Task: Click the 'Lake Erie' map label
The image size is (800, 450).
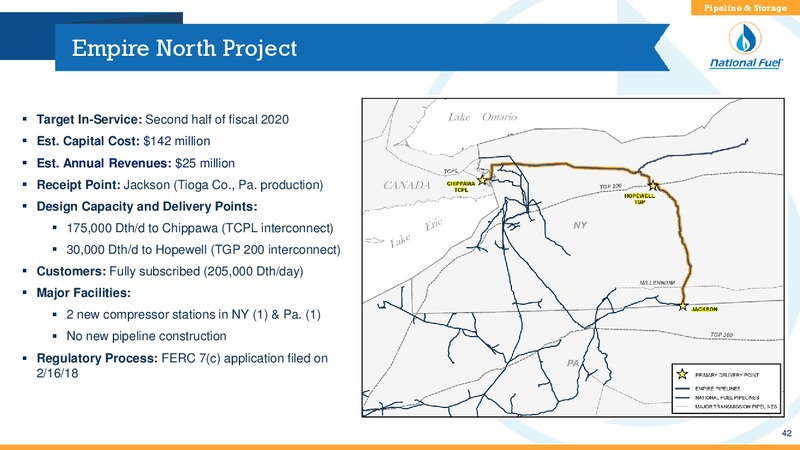Action: coord(416,233)
